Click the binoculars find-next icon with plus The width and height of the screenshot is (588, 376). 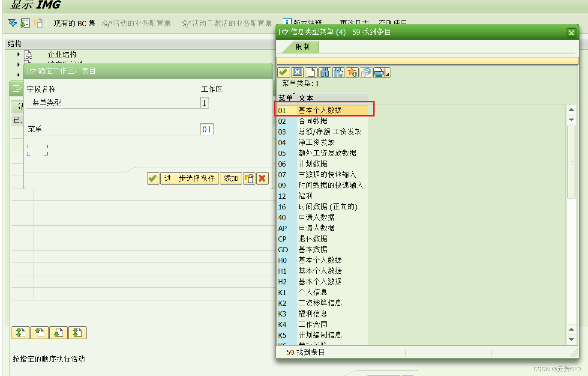tap(338, 72)
